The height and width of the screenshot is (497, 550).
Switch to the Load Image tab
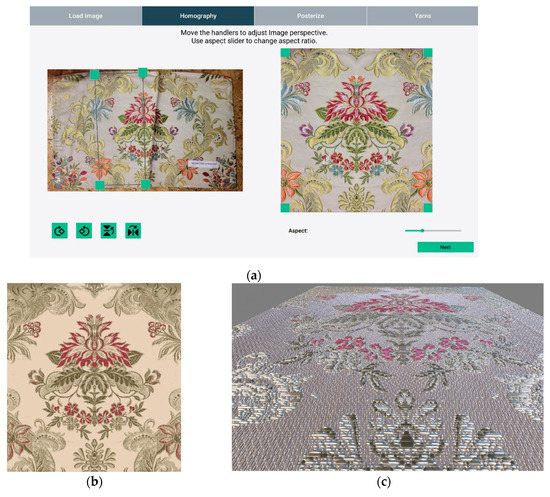click(x=86, y=16)
